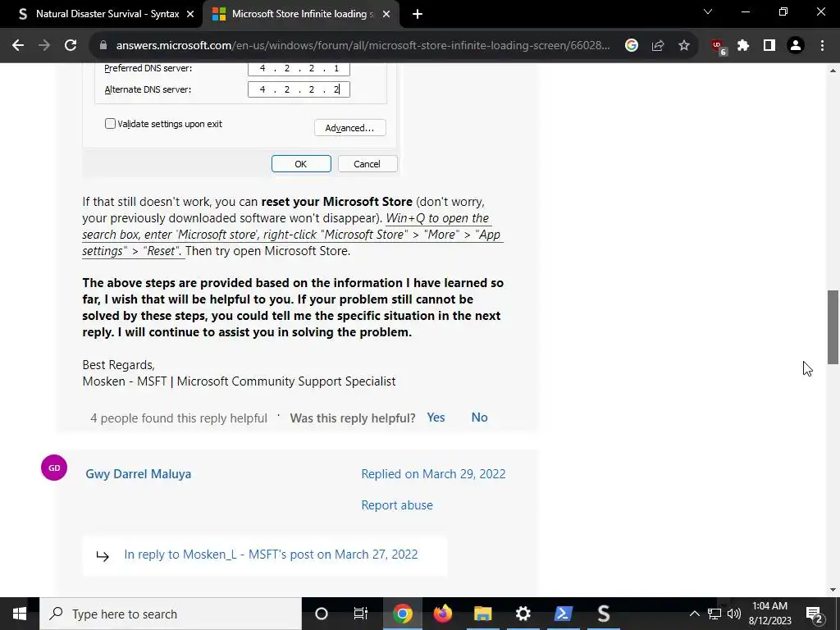
Task: Click the Google icon in address bar
Action: coord(632,46)
